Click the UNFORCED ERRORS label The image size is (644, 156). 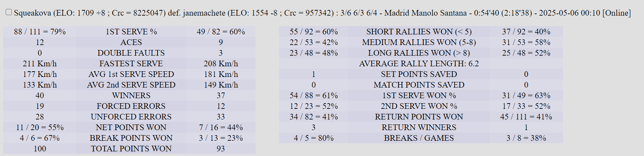coord(131,117)
